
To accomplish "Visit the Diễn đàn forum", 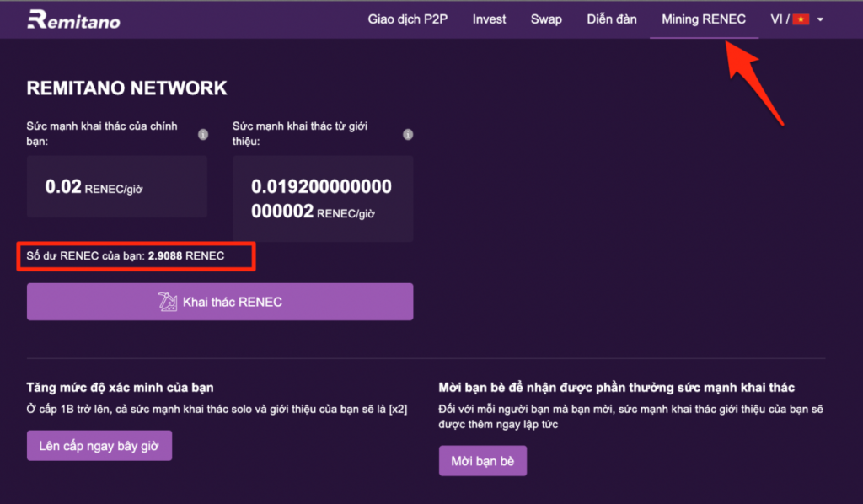I will click(612, 19).
